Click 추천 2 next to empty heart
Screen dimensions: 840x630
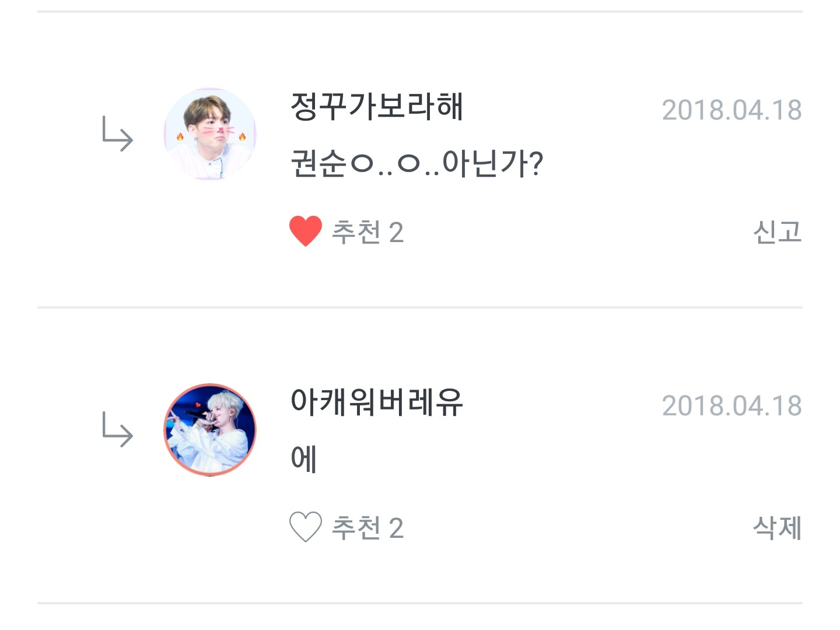coord(367,528)
